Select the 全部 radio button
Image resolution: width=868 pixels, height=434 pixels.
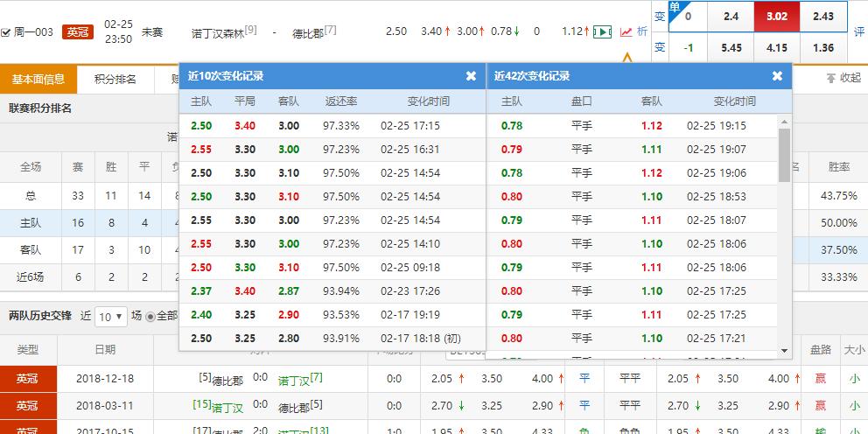pos(150,317)
